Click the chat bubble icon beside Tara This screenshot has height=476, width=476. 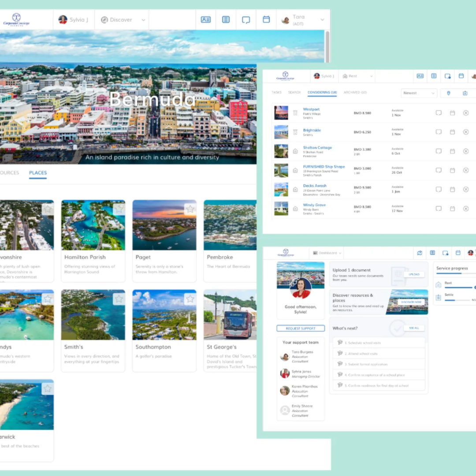coord(246,20)
